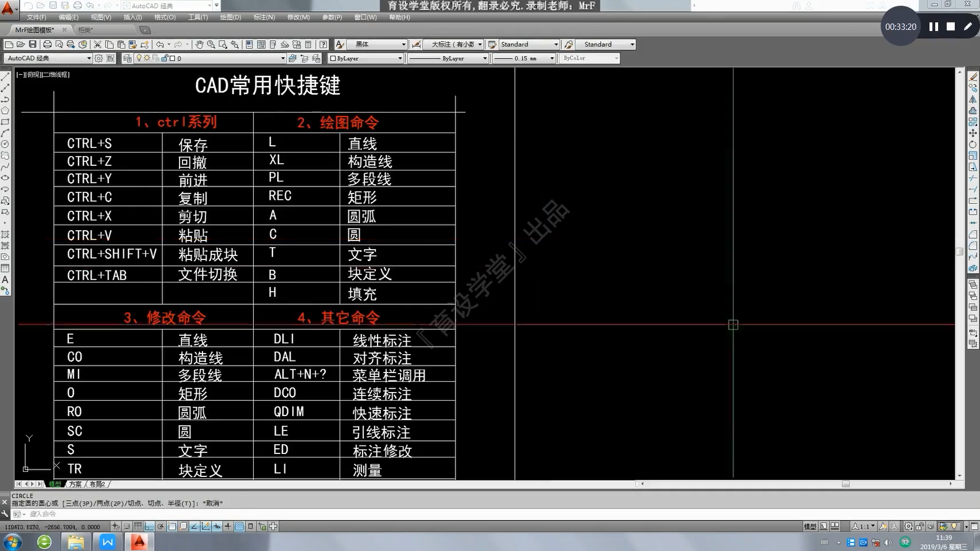Open the Help question mark icon

tap(324, 44)
